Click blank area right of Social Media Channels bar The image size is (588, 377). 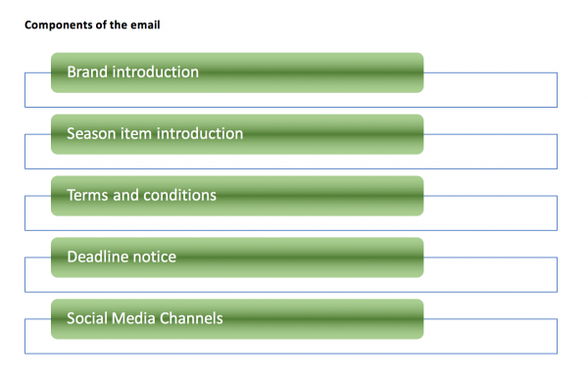pyautogui.click(x=491, y=336)
